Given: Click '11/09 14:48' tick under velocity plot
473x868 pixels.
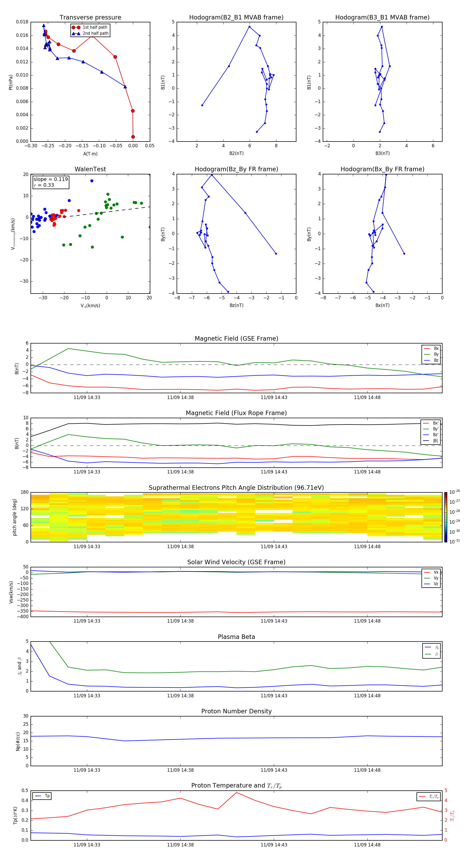Looking at the screenshot, I should pos(367,621).
